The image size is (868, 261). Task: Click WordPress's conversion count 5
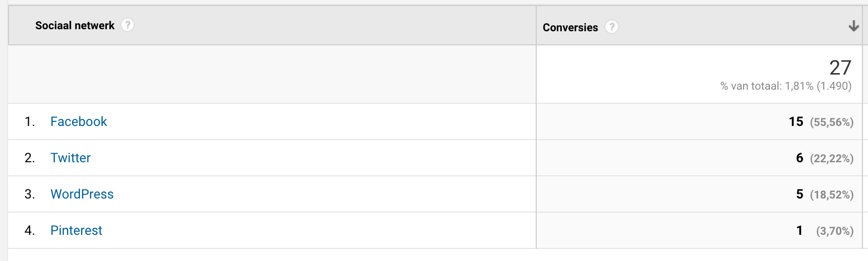point(800,194)
